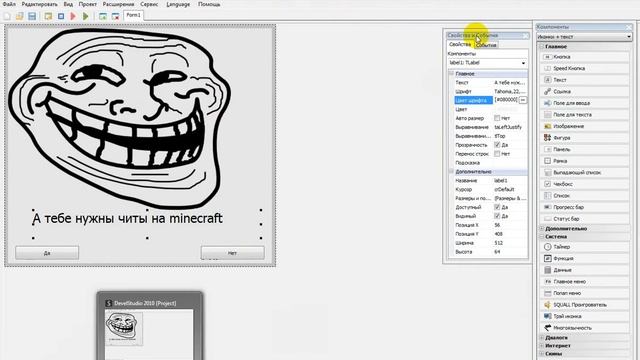The width and height of the screenshot is (640, 360).
Task: Select the Фигура shape component
Action: pos(584,138)
